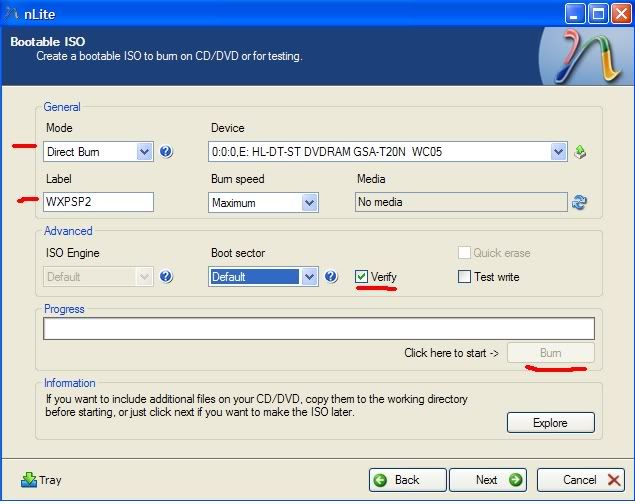
Task: Click the eject icon beside the Device dropdown
Action: (x=580, y=152)
